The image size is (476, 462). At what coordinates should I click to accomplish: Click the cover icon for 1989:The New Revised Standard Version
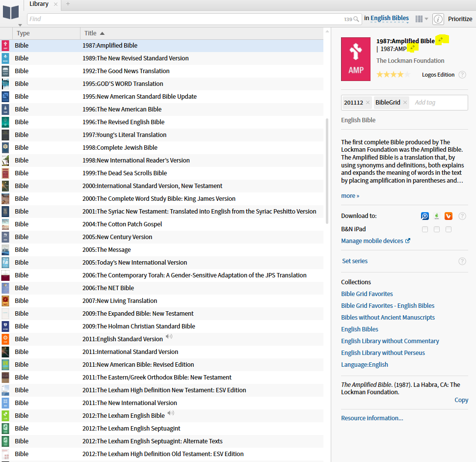[5, 58]
